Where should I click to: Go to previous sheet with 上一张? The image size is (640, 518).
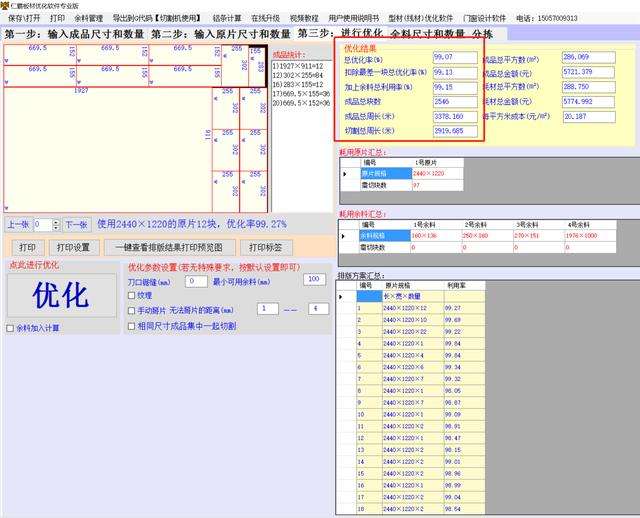tap(18, 225)
